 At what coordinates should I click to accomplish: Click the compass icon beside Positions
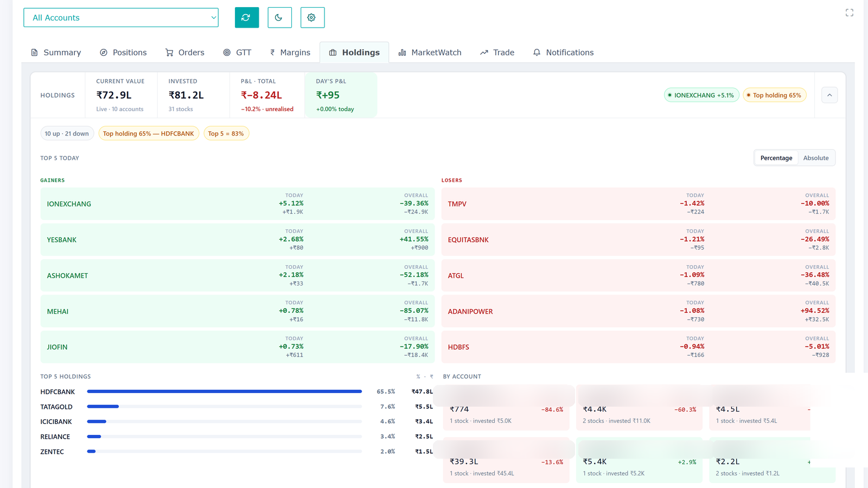(104, 53)
